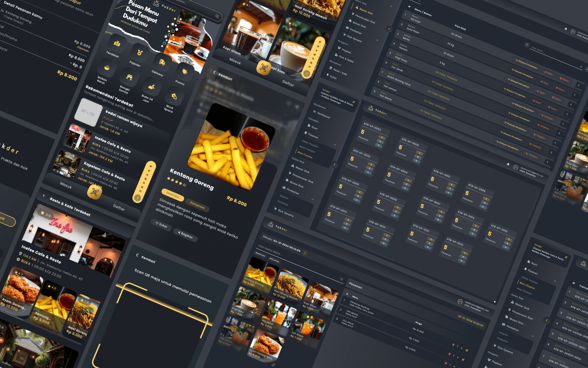Tap the Sukai like toggle

[x=161, y=225]
